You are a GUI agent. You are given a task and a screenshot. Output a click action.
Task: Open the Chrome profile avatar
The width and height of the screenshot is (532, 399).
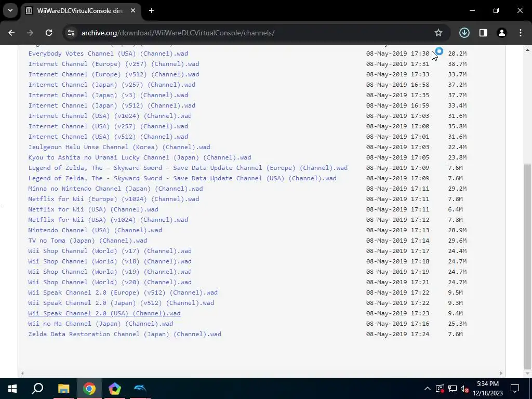(502, 33)
